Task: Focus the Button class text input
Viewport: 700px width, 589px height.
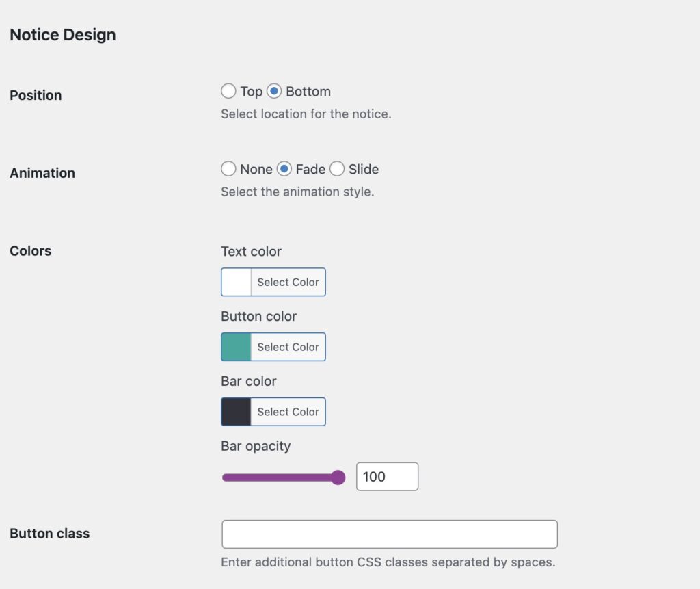Action: point(389,534)
